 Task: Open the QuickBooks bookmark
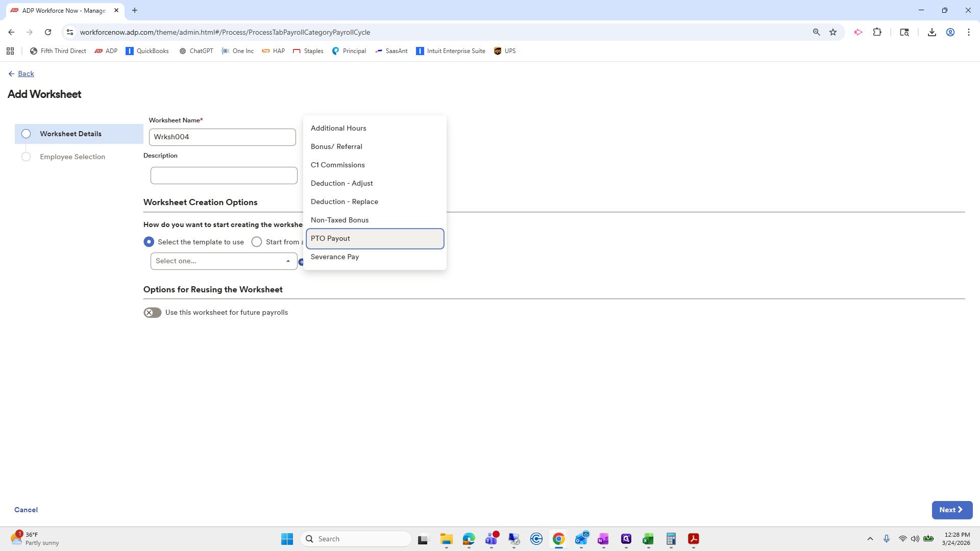click(x=147, y=51)
